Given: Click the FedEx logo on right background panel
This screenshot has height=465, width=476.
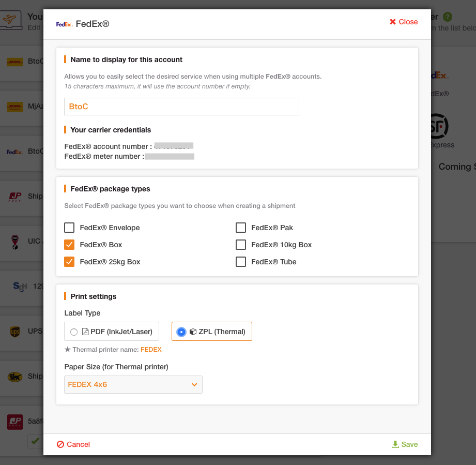Looking at the screenshot, I should pos(440,75).
